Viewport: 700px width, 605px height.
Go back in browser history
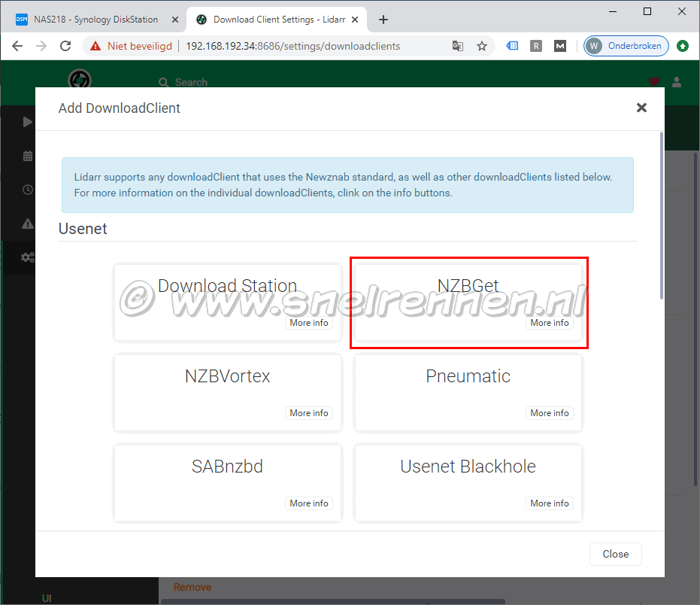(17, 46)
